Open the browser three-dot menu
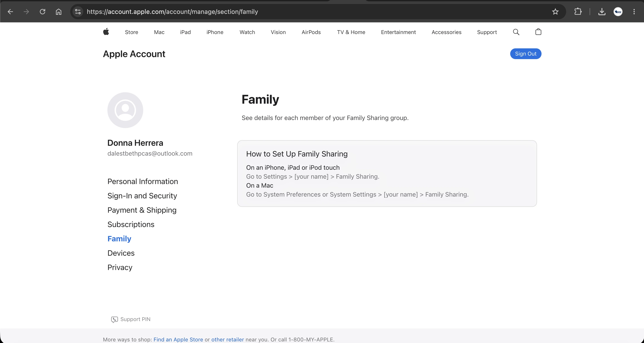The width and height of the screenshot is (644, 343). [x=634, y=11]
